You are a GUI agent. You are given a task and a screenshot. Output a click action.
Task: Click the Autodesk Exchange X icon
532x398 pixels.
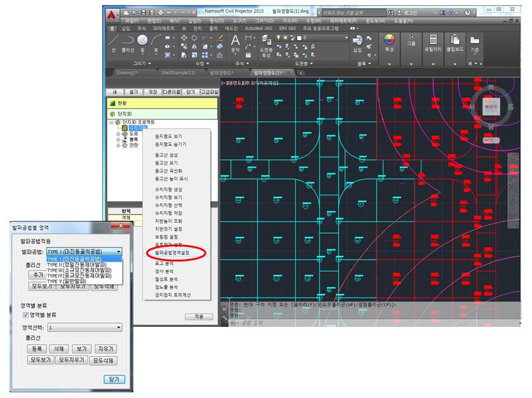click(442, 13)
